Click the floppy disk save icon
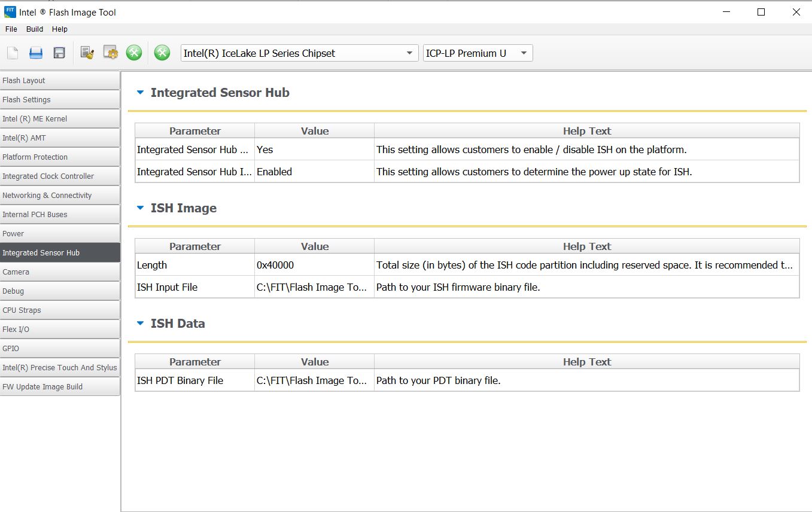 (59, 53)
